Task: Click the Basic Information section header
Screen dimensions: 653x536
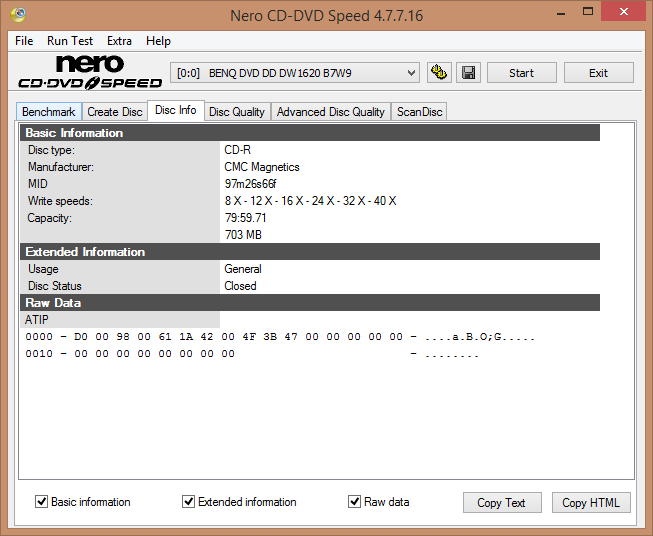Action: [x=310, y=133]
